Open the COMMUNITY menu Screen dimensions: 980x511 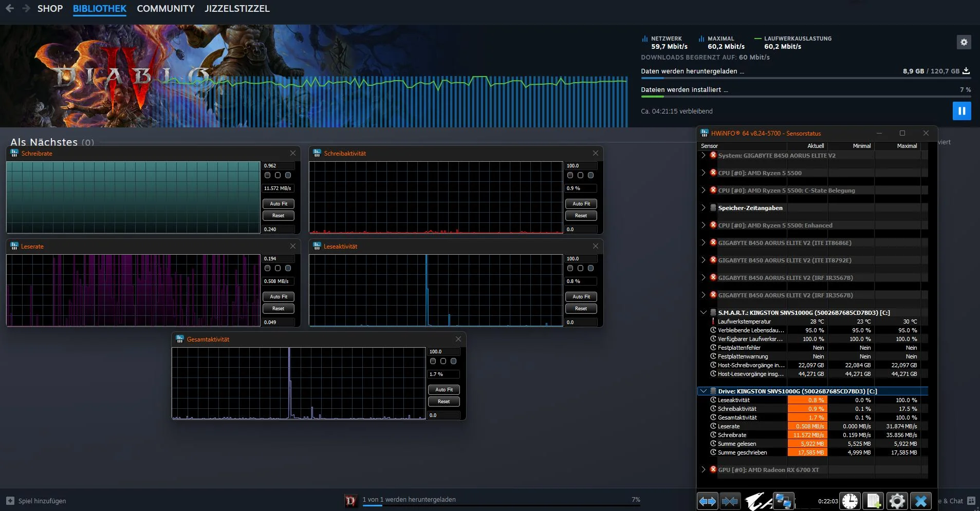click(165, 8)
